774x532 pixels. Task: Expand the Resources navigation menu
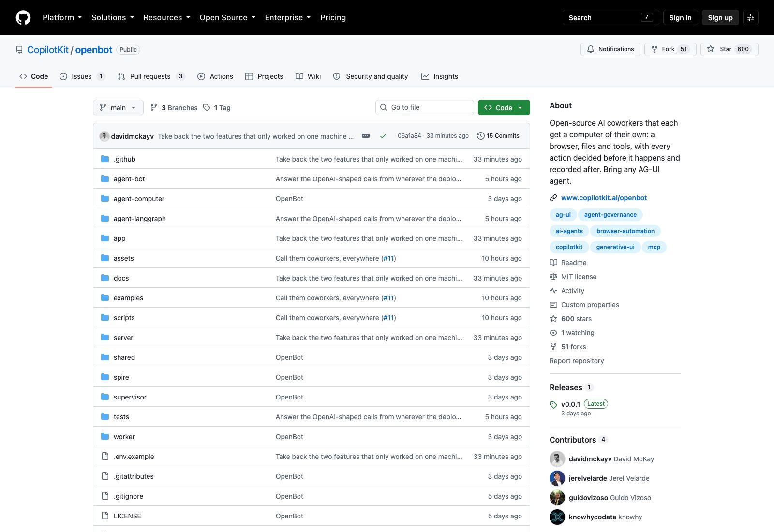[166, 17]
